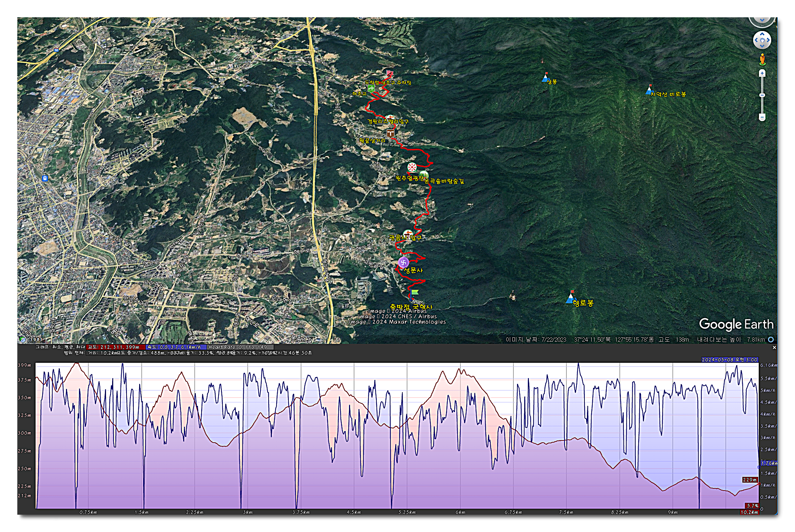Close the elevation profile panel

point(774,348)
